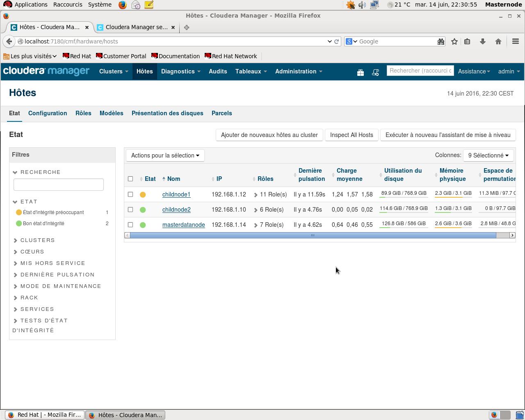Open the Actions pour la sélection dropdown

pyautogui.click(x=165, y=155)
